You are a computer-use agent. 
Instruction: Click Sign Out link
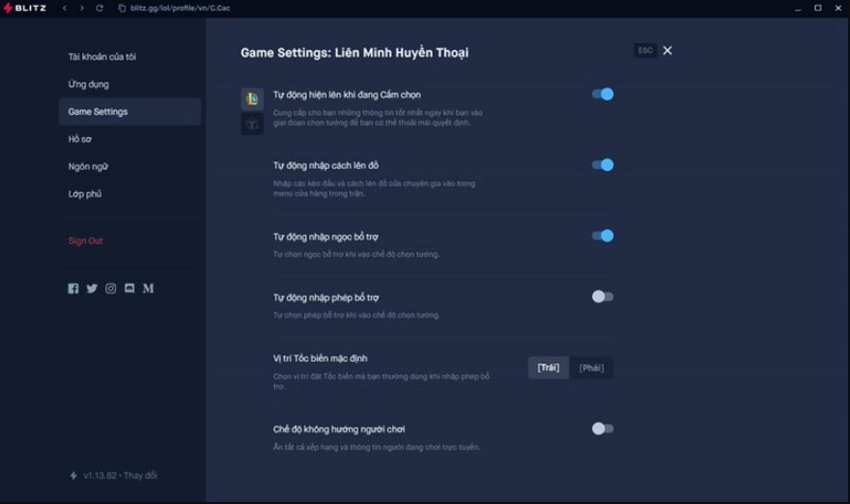pyautogui.click(x=85, y=240)
